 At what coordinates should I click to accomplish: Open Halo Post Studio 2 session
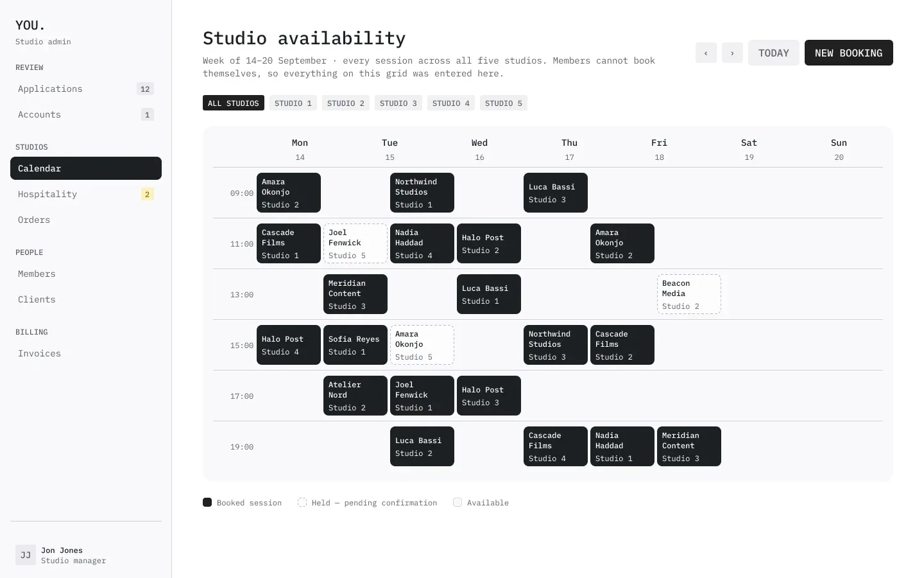(489, 243)
